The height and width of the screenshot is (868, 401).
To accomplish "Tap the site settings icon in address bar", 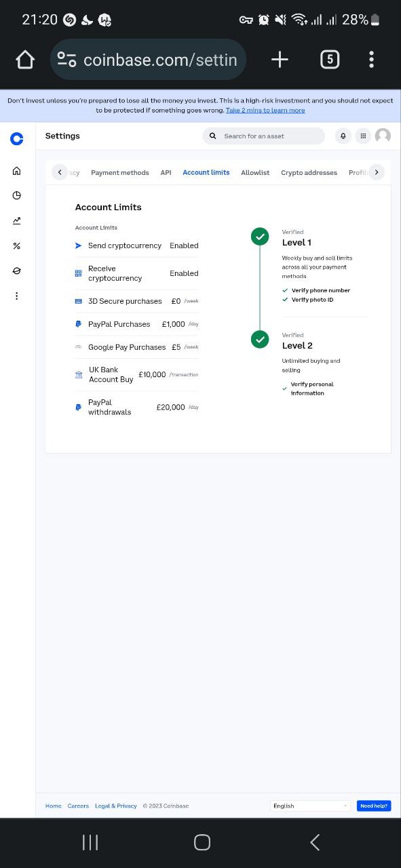I will [x=66, y=60].
